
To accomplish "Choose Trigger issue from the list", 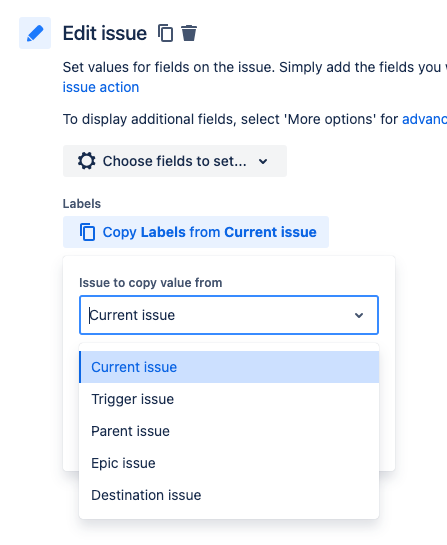I will click(x=229, y=399).
